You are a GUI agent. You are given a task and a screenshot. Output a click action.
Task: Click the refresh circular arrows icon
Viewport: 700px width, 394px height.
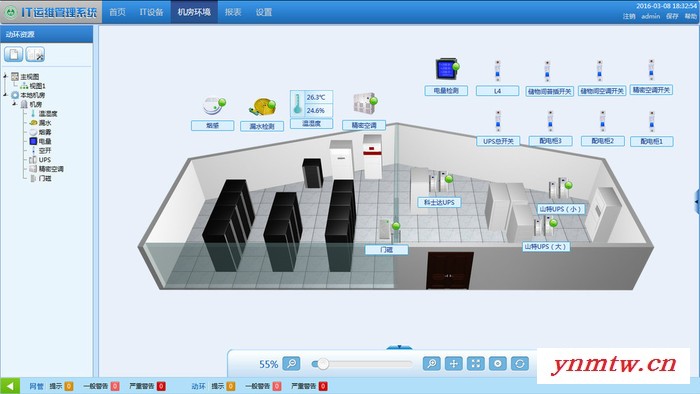click(x=520, y=364)
